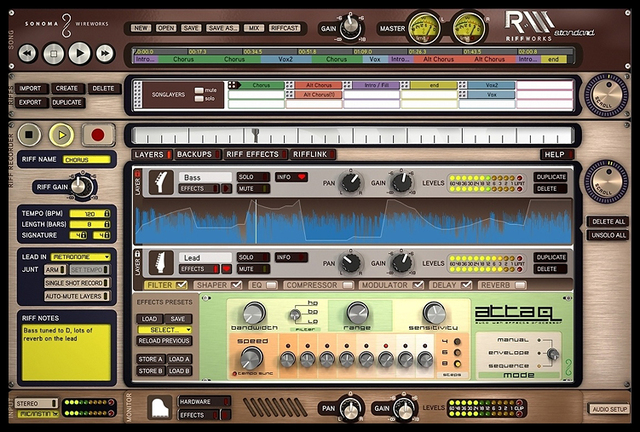
Task: Open the RIFFLINK tab
Action: 313,154
